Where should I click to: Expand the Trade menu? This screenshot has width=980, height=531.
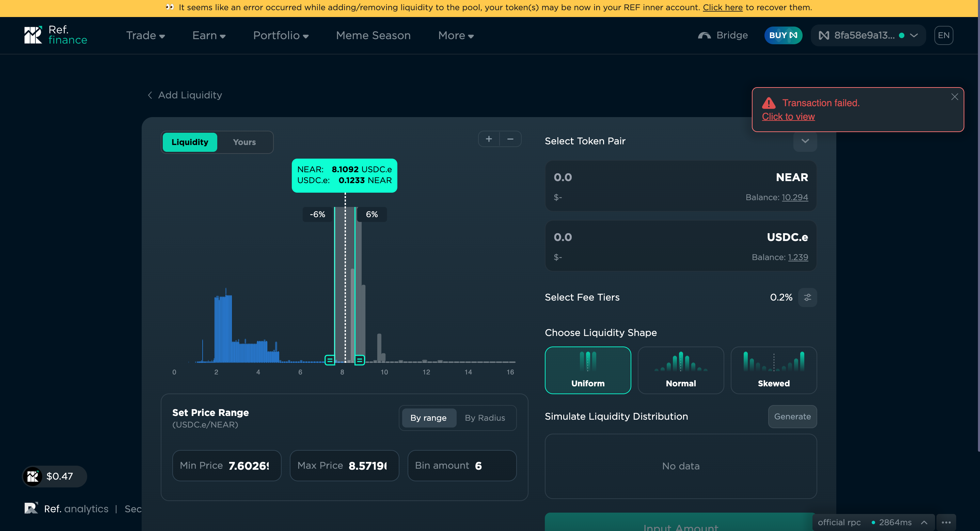pos(145,35)
